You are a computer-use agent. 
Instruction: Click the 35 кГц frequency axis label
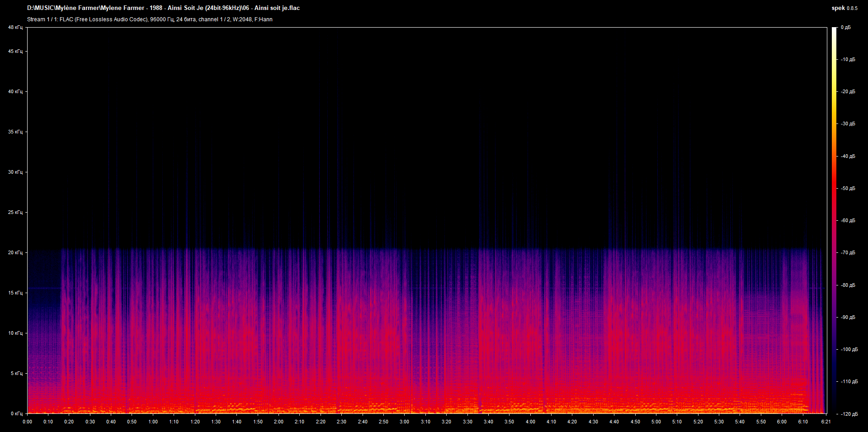15,132
